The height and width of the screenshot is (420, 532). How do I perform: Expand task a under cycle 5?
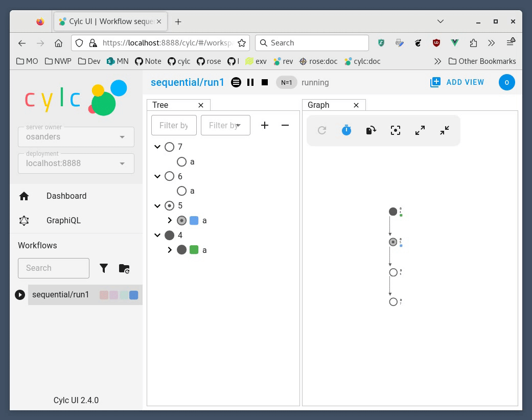click(170, 221)
